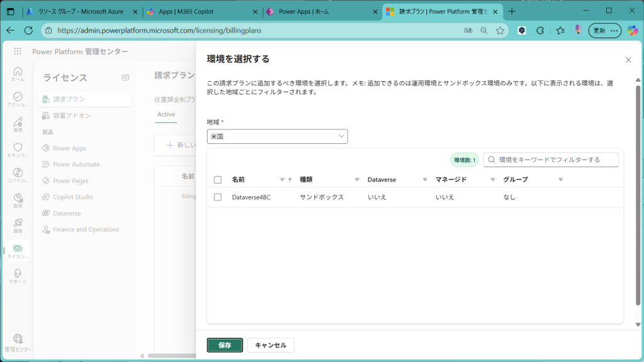
Task: Click the キャンセル button
Action: tap(270, 345)
